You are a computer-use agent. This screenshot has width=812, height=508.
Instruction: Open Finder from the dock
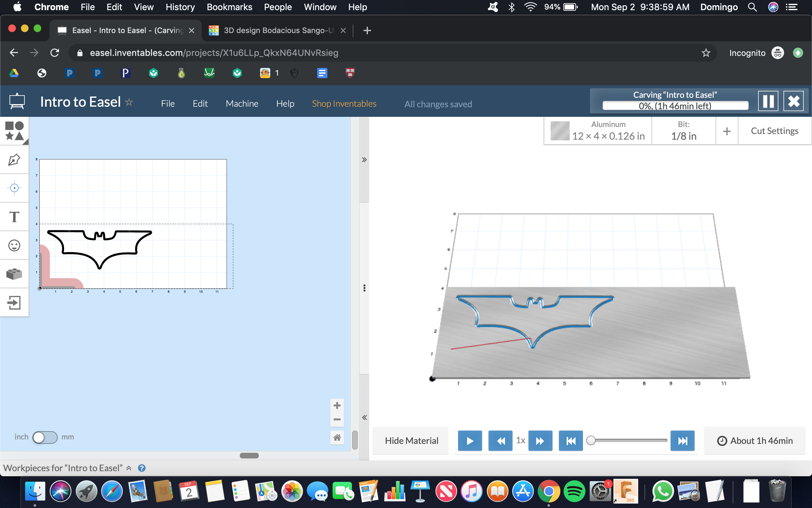[35, 491]
